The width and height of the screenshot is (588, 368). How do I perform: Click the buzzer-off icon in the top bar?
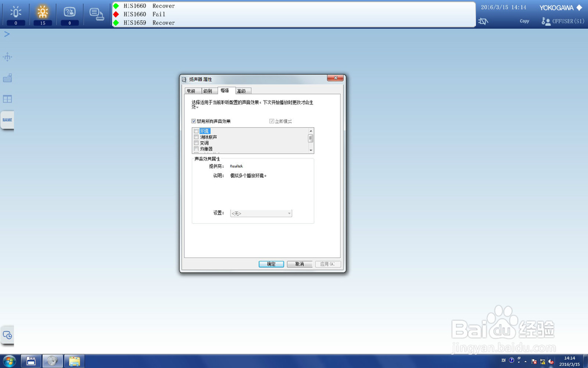(483, 21)
